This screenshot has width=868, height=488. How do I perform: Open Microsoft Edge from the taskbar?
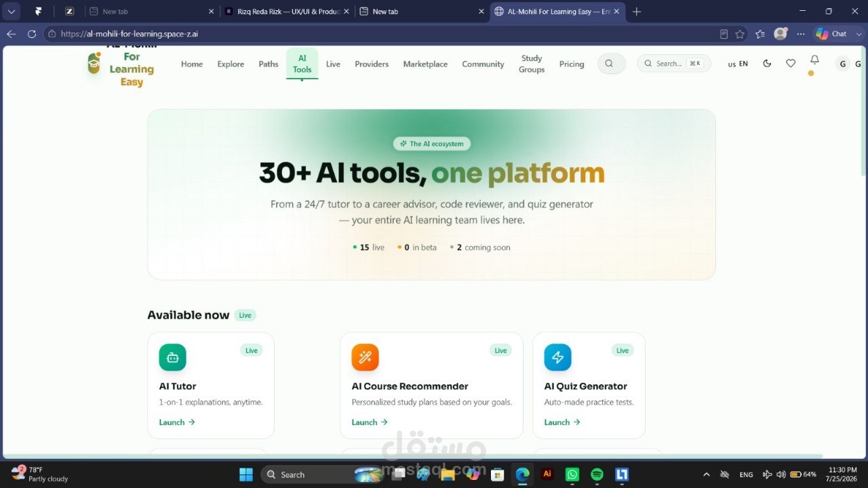click(x=522, y=474)
